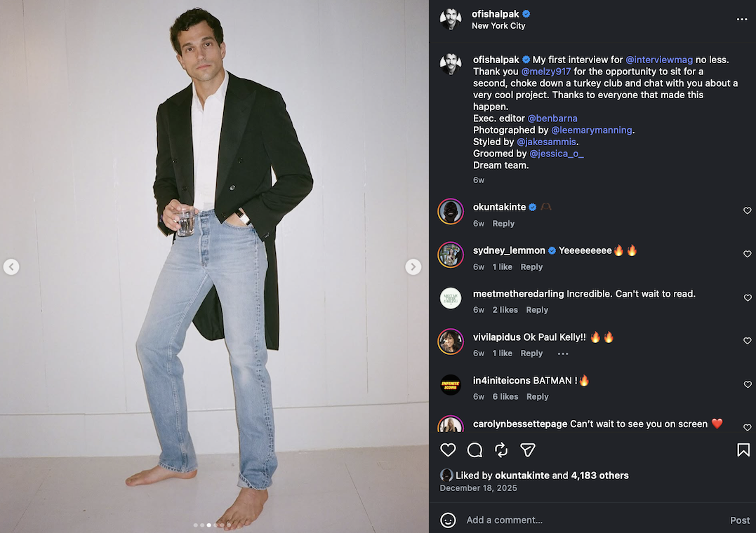756x533 pixels.
Task: Open @leemarymanning profile link
Action: [x=592, y=130]
